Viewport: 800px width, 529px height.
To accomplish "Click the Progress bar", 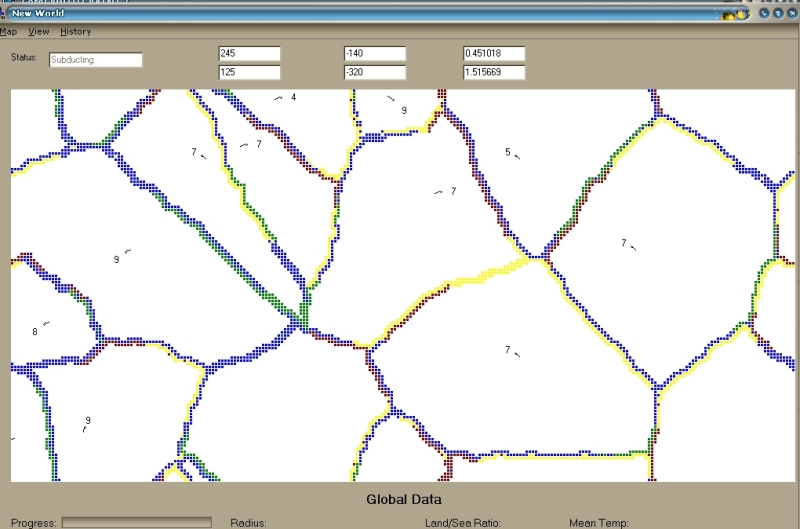I will point(137,522).
